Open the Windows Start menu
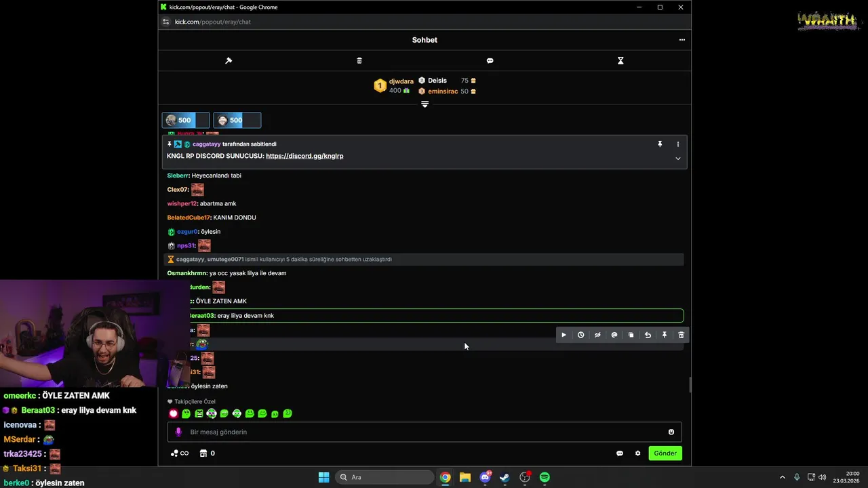Screen dimensions: 868x488 pos(323,477)
